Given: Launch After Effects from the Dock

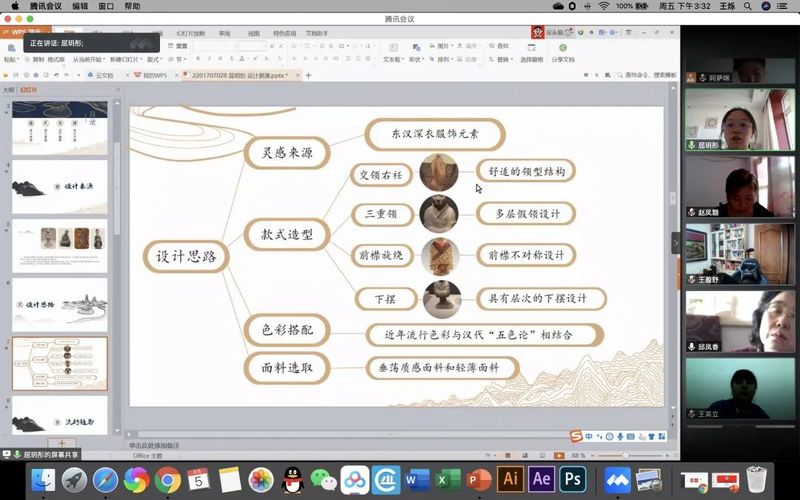Looking at the screenshot, I should (542, 479).
